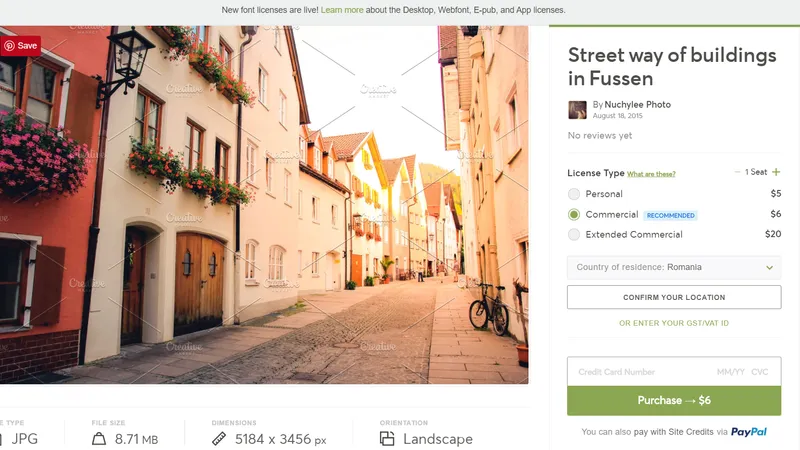800x450 pixels.
Task: Expand the Country of residence dropdown
Action: click(x=674, y=267)
